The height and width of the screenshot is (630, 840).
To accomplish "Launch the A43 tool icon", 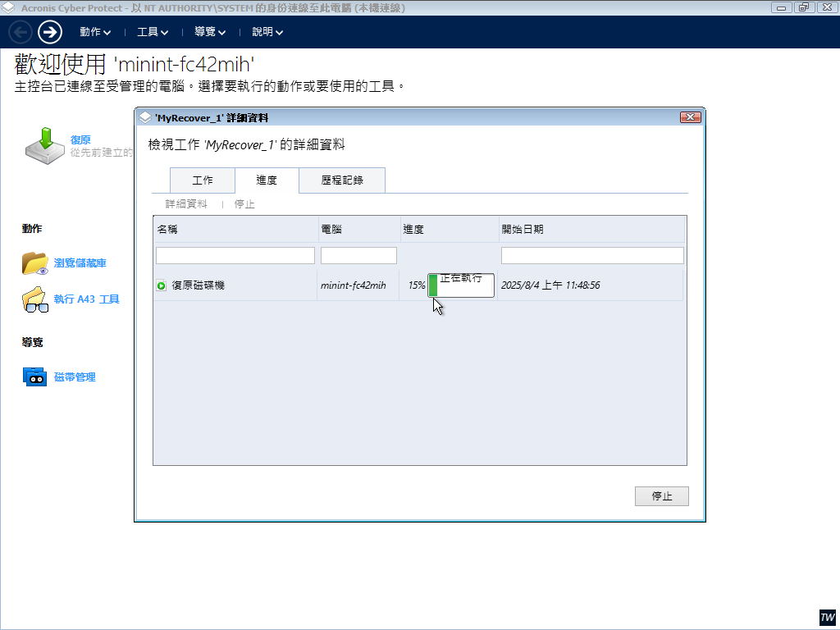I will 35,299.
